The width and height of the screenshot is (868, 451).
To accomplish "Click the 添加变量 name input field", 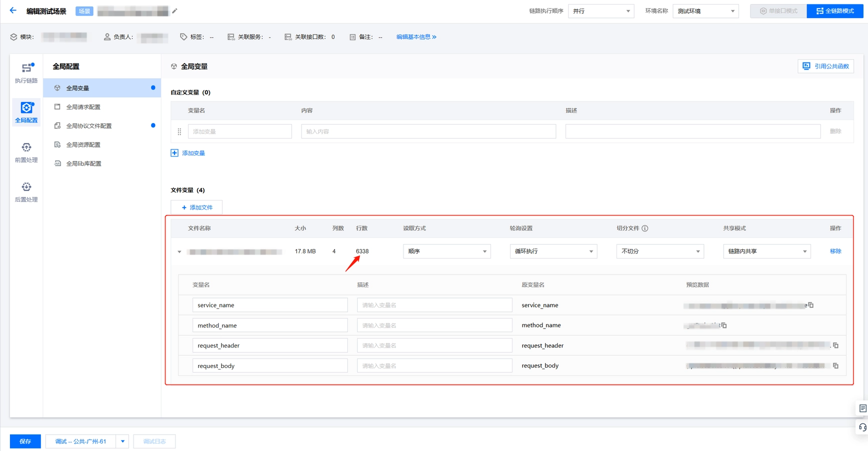I will [x=240, y=131].
